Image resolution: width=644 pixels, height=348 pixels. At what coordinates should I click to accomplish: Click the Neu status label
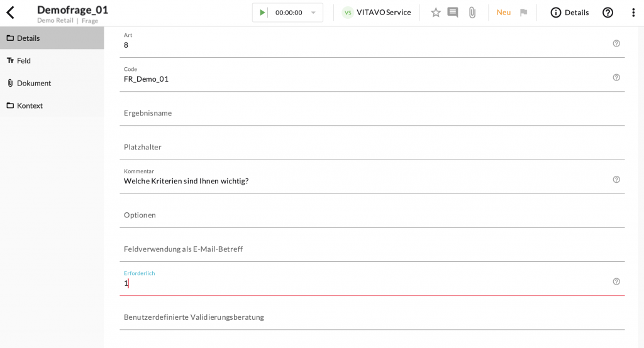click(503, 13)
